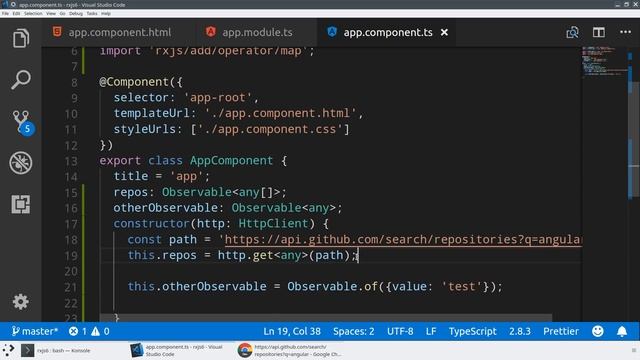Click 'Observable.of' on line 21

332,287
